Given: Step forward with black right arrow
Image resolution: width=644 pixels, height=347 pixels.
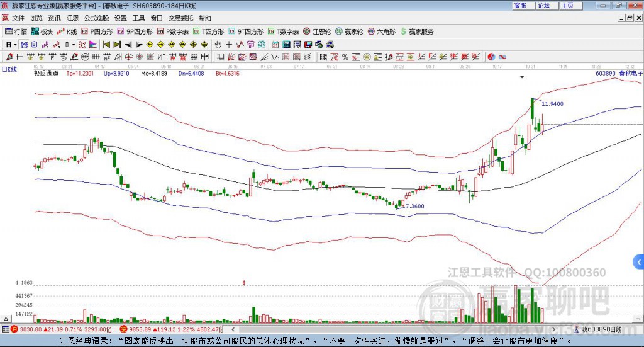Looking at the screenshot, I should 139,45.
